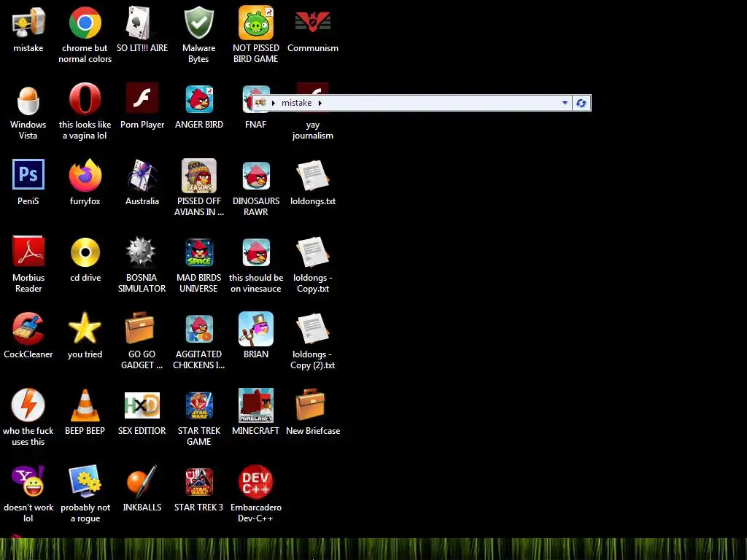
Task: Open 'who the fuck uses this' lightning icon
Action: pyautogui.click(x=28, y=405)
